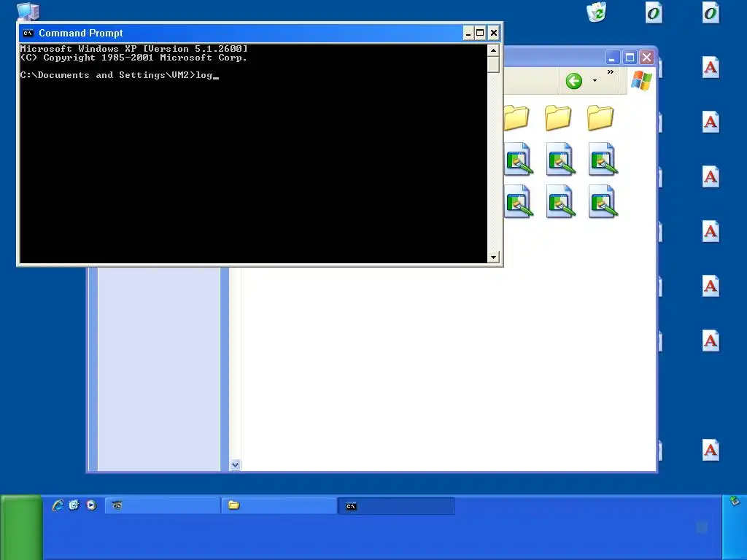Click the Command Prompt scrollbar up arrow
Screen dimensions: 747x560
493,50
